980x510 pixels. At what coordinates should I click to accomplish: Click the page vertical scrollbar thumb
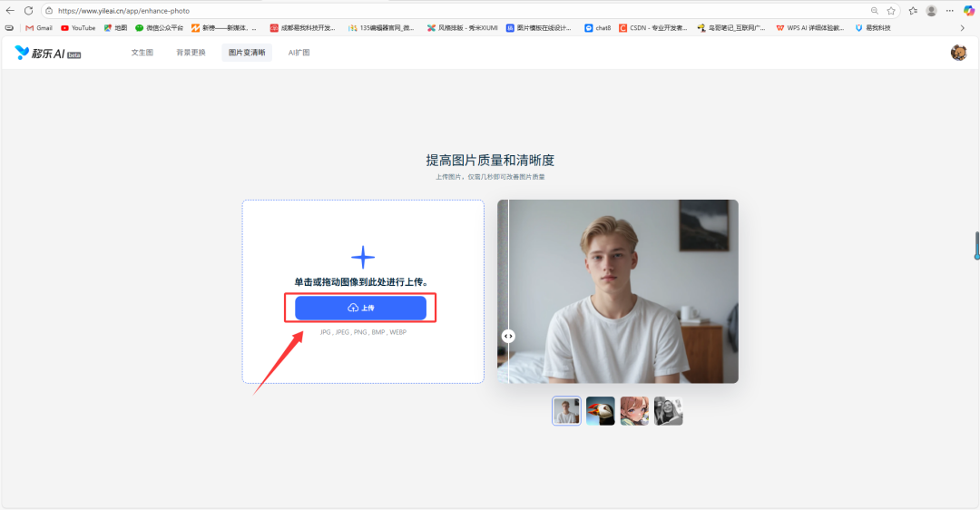click(977, 245)
